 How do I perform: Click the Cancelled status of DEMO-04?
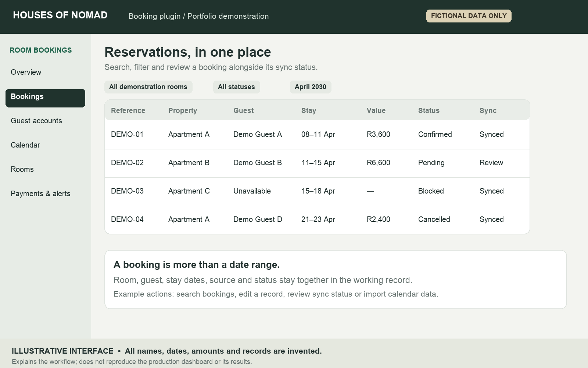tap(434, 219)
